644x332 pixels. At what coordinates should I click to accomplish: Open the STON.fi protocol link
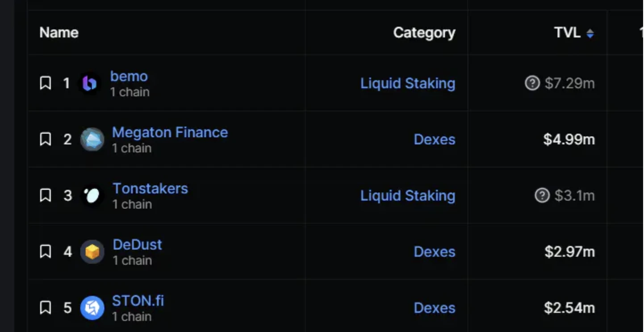click(138, 301)
